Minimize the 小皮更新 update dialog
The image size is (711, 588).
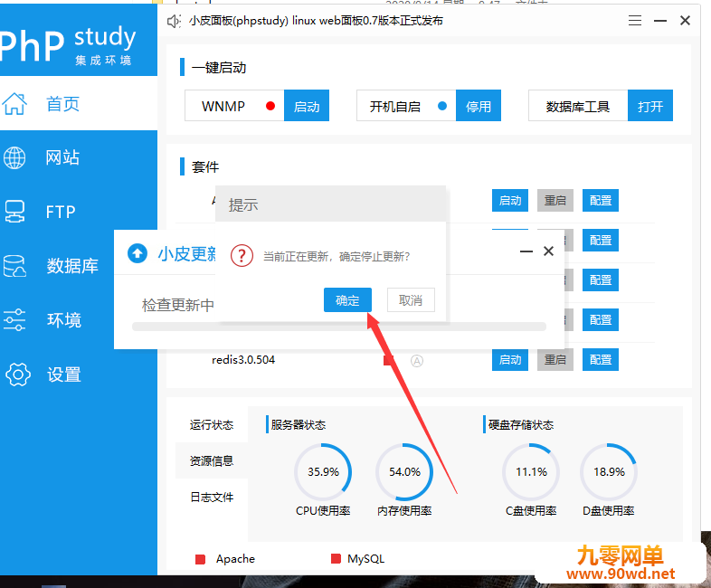[526, 251]
